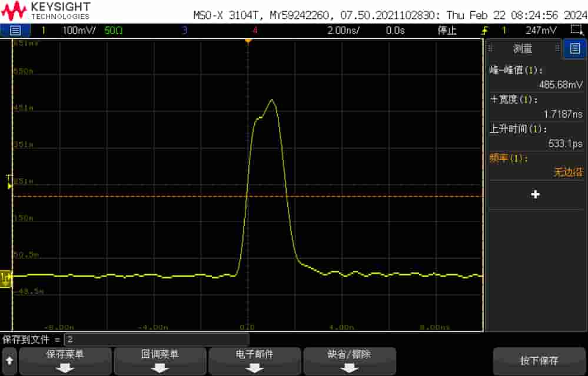Enable channel 3 from the status bar
Image resolution: width=588 pixels, height=376 pixels.
pos(185,30)
